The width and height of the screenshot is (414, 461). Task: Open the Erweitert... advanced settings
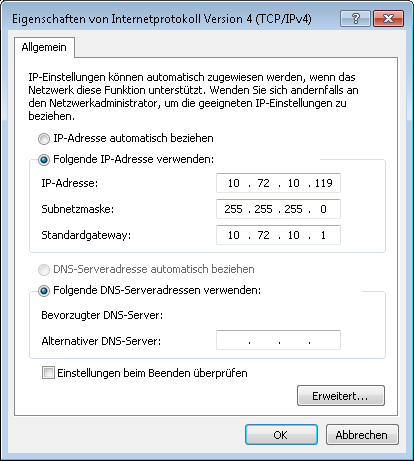341,396
